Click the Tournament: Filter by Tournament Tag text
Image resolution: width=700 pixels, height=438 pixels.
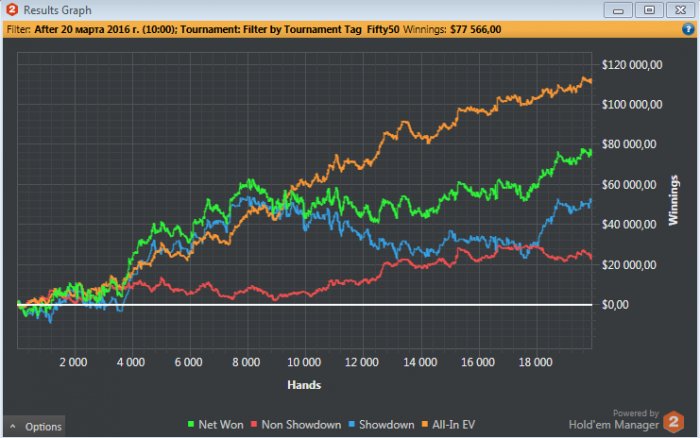coord(271,29)
